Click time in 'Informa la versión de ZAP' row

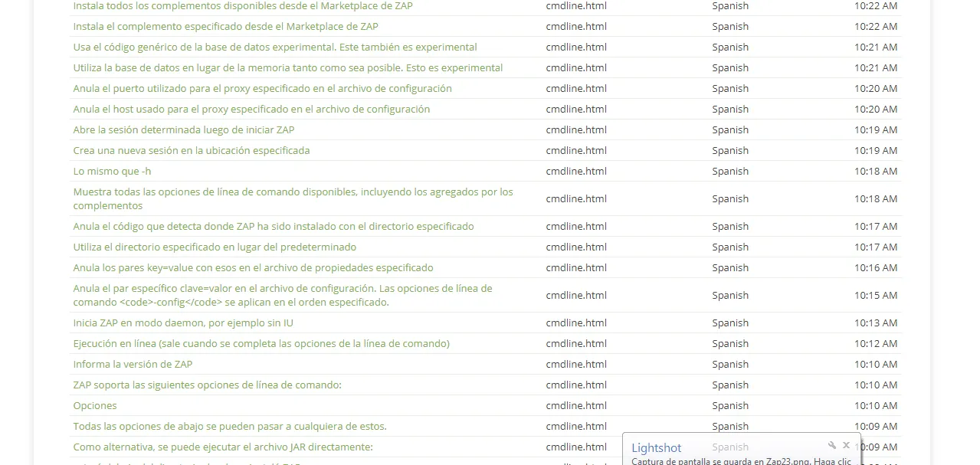(x=876, y=364)
